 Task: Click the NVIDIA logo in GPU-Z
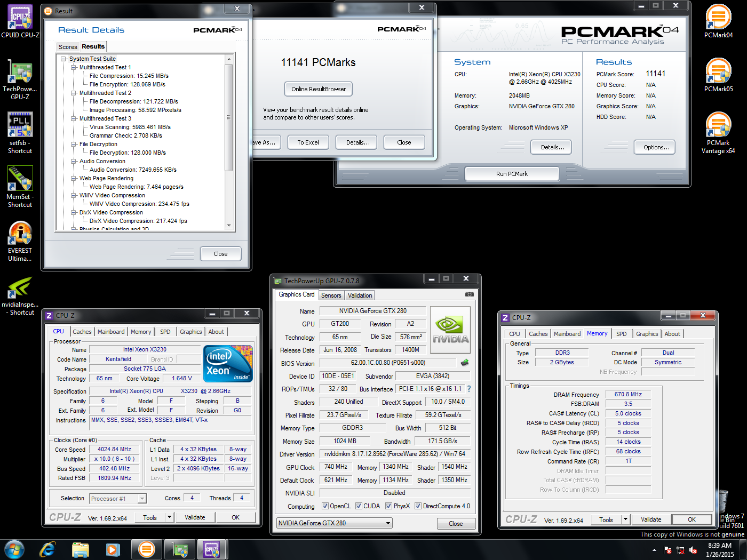coord(450,330)
